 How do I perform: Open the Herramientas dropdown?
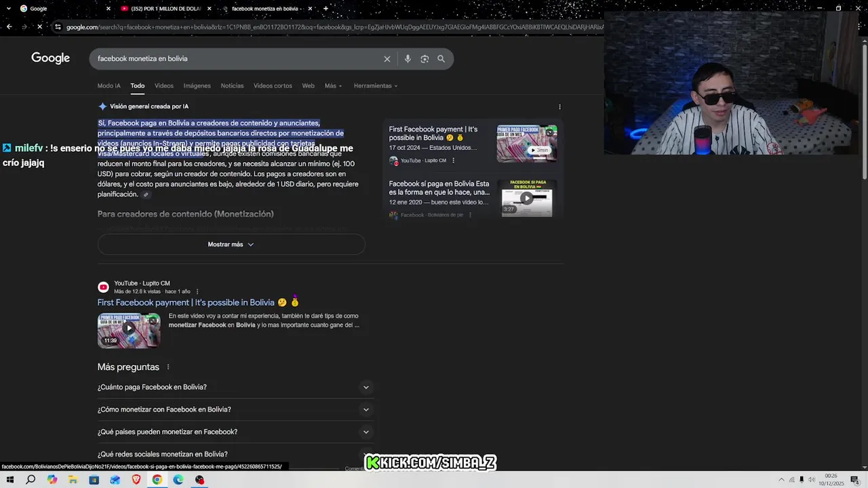coord(376,86)
